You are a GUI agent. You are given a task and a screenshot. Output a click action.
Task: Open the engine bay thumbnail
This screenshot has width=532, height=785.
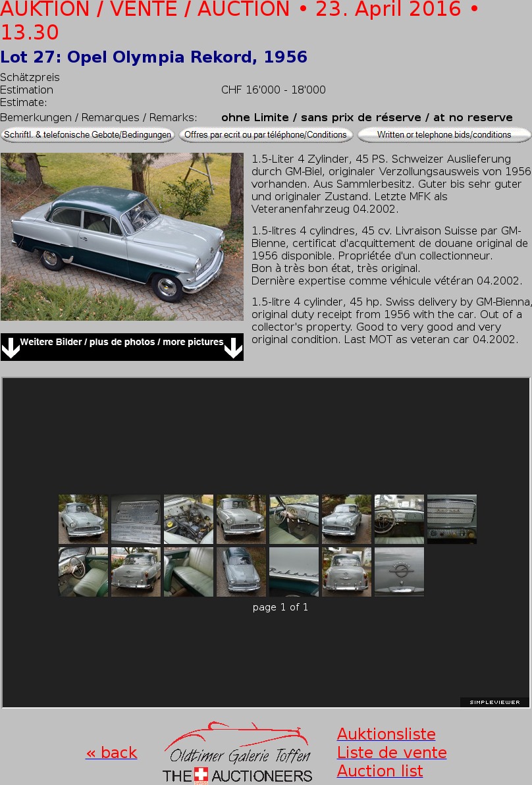(189, 519)
